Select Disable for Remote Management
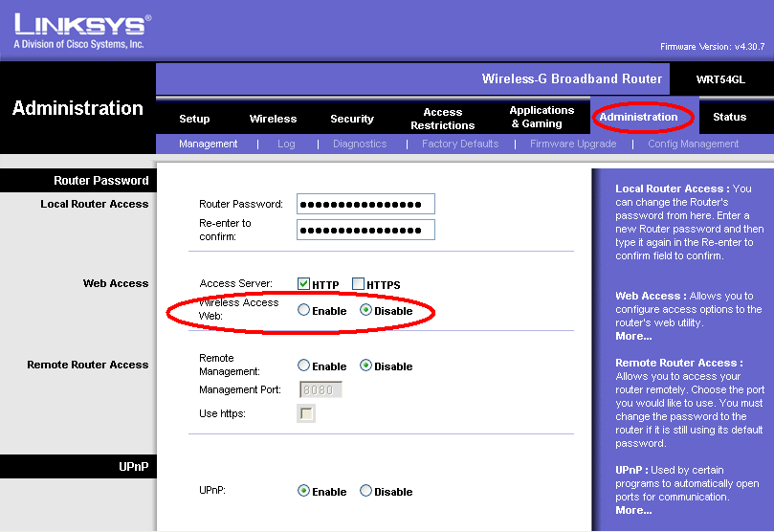The image size is (774, 532). [365, 366]
